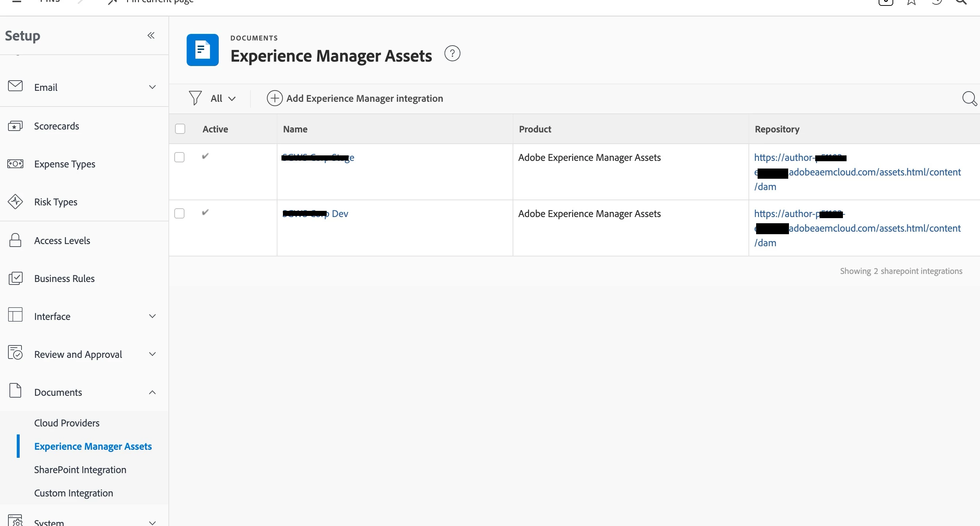Toggle the select-all header checkbox
The height and width of the screenshot is (526, 980).
click(x=180, y=129)
